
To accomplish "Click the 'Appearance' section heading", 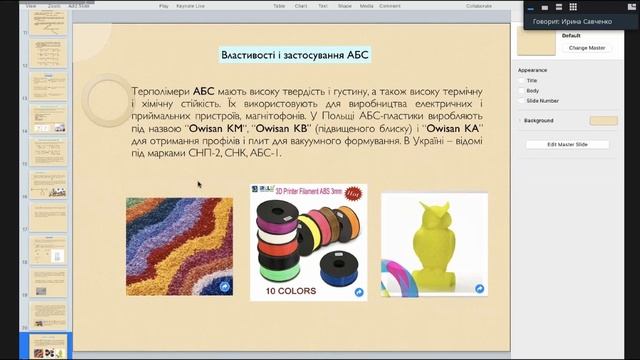I will pyautogui.click(x=532, y=70).
